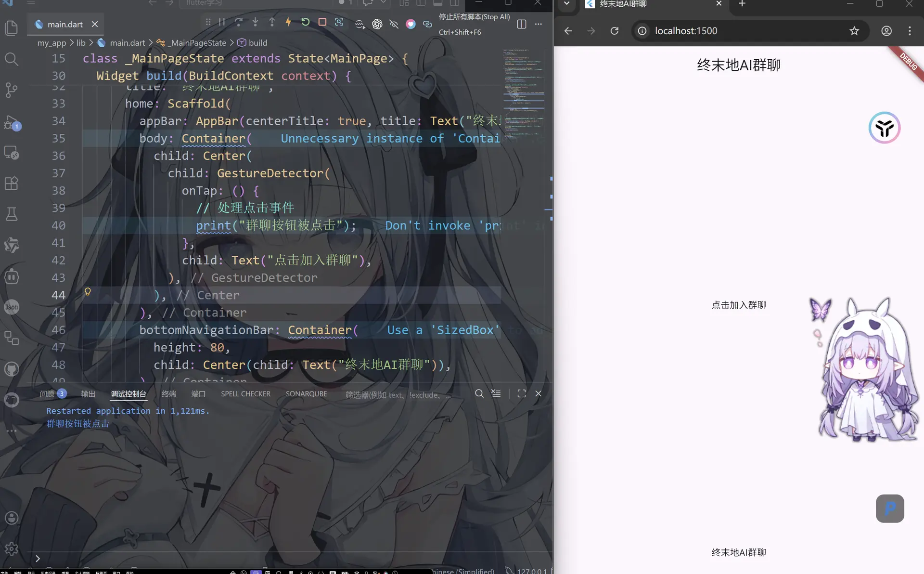Open the Explorer view in the activity bar
Viewport: 924px width, 574px height.
click(x=12, y=28)
